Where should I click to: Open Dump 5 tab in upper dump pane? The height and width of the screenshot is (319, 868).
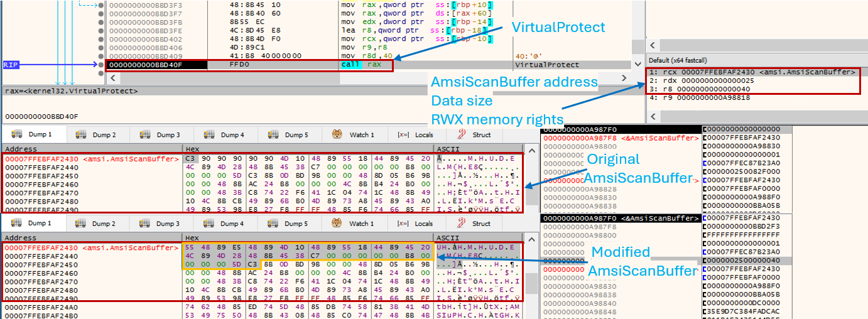click(288, 134)
